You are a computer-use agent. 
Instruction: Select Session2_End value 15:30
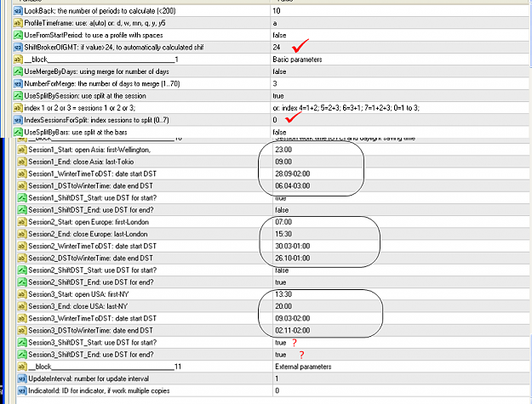tap(283, 234)
